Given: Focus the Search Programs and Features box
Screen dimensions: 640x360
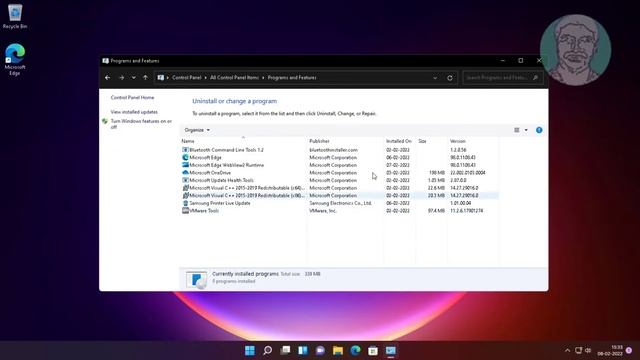Looking at the screenshot, I should [x=502, y=78].
